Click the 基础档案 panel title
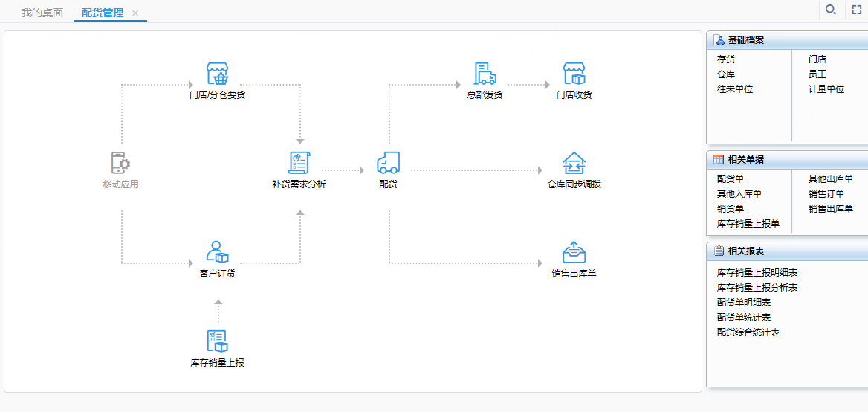 (x=746, y=40)
